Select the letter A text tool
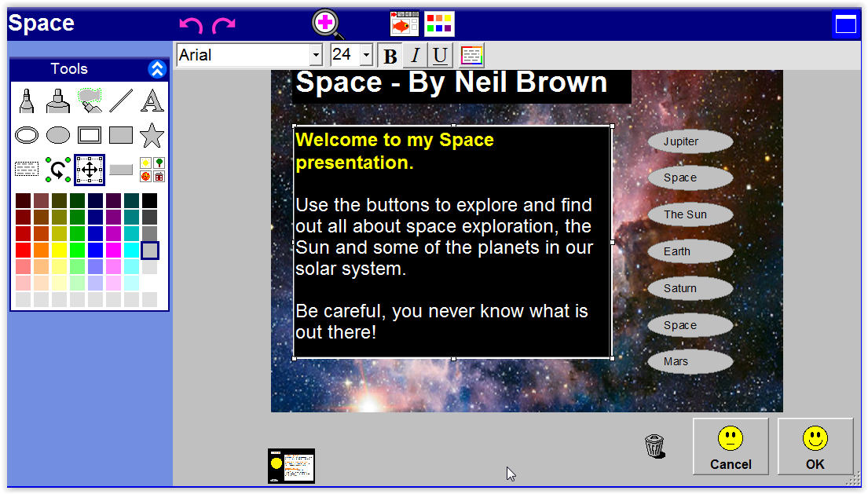Screen dimensions: 868x494 pos(152,101)
